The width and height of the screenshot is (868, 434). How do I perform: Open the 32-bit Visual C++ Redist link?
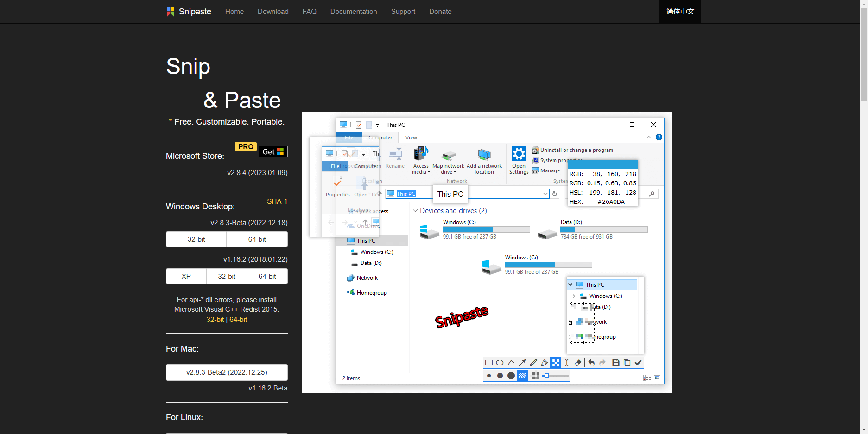point(215,320)
